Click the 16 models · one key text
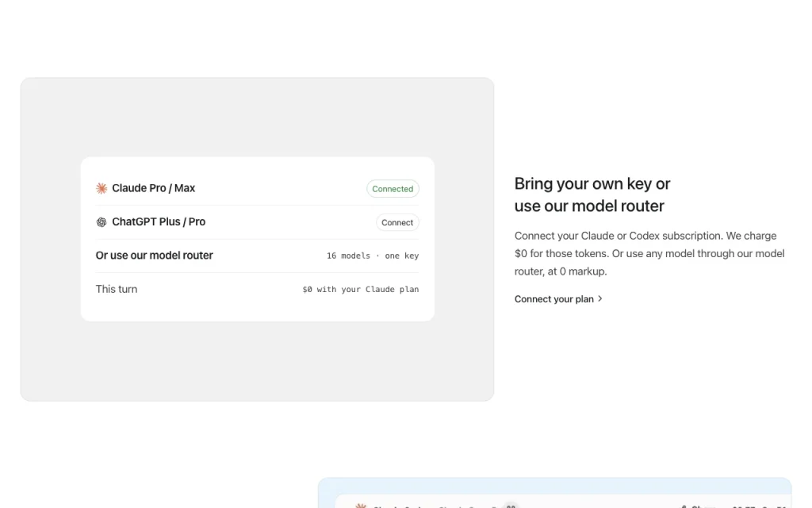 point(373,256)
